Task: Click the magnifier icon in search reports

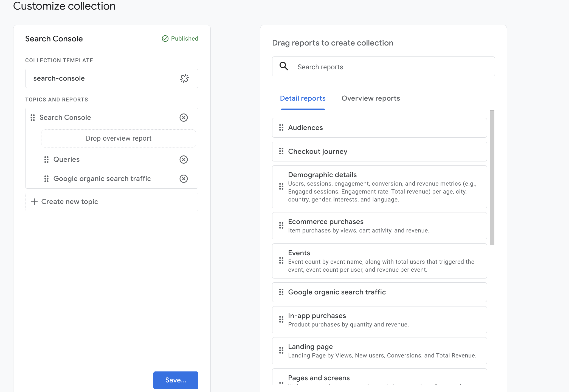Action: click(284, 66)
